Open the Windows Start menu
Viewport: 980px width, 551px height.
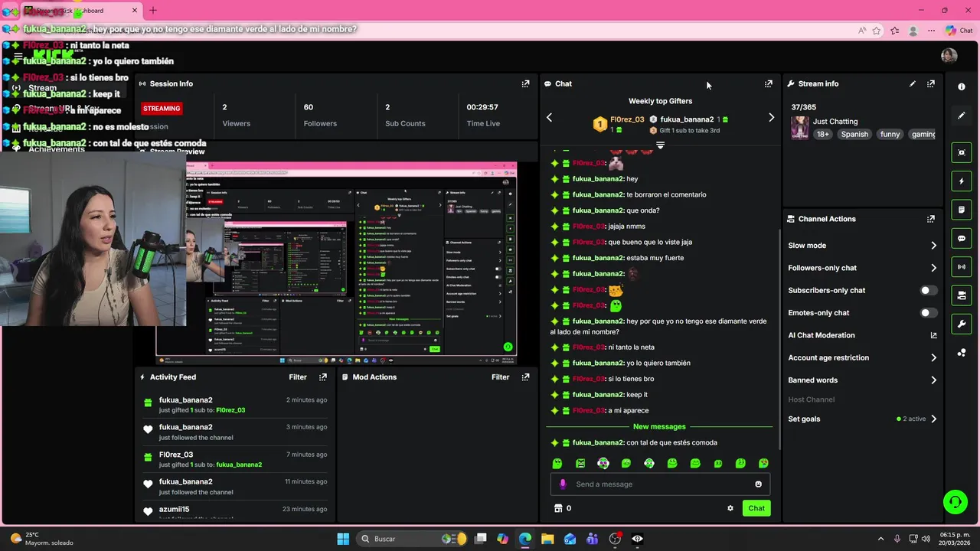pyautogui.click(x=343, y=539)
